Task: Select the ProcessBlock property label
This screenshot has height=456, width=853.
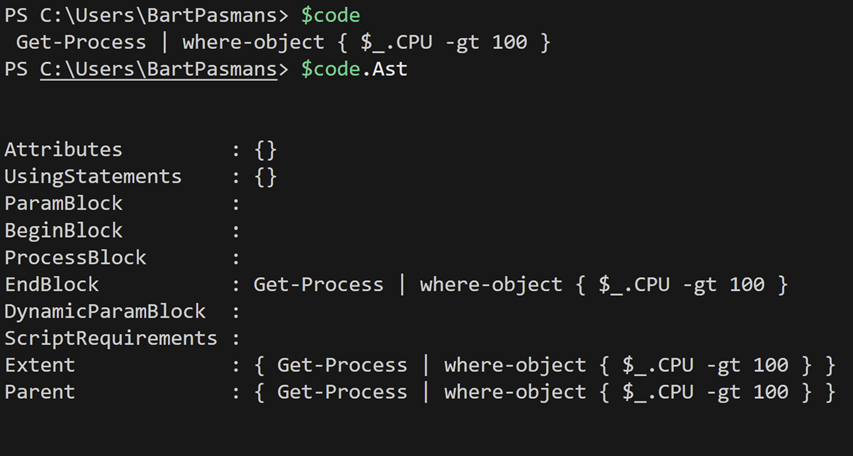Action: tap(75, 258)
